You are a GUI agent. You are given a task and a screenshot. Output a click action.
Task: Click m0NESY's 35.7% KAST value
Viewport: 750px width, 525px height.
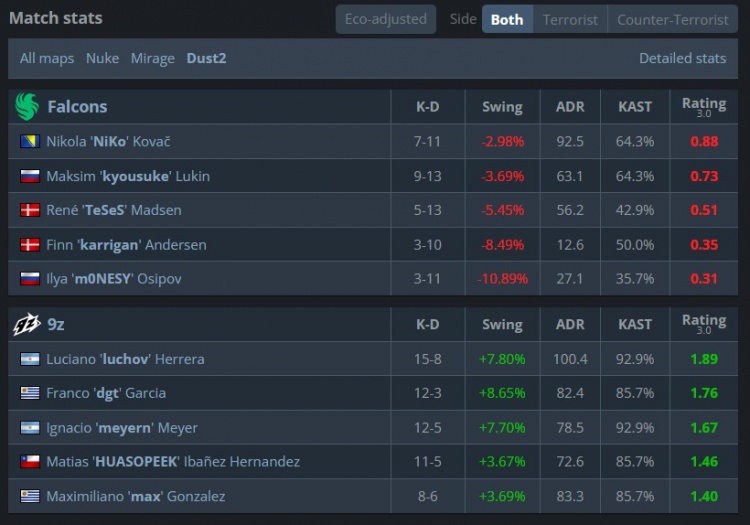635,279
